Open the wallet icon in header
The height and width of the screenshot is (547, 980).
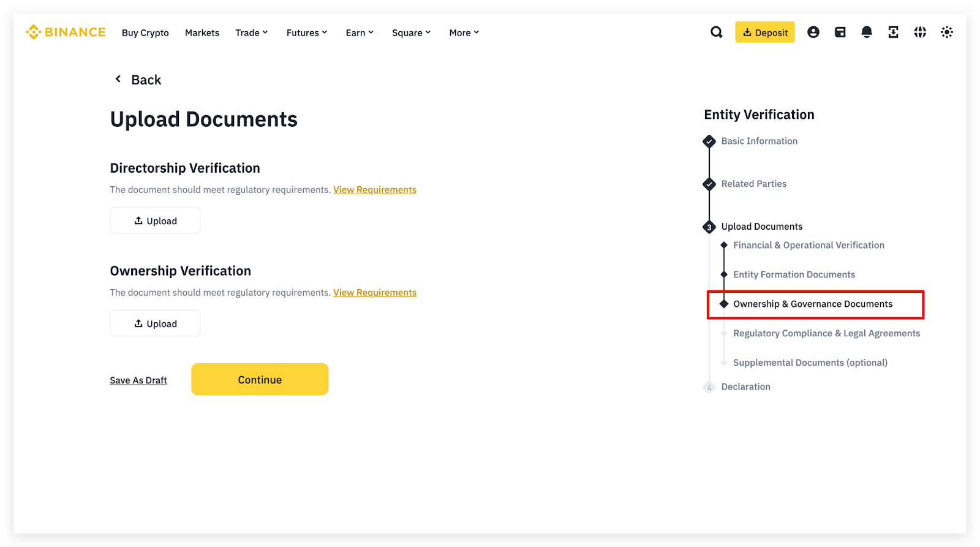(840, 32)
